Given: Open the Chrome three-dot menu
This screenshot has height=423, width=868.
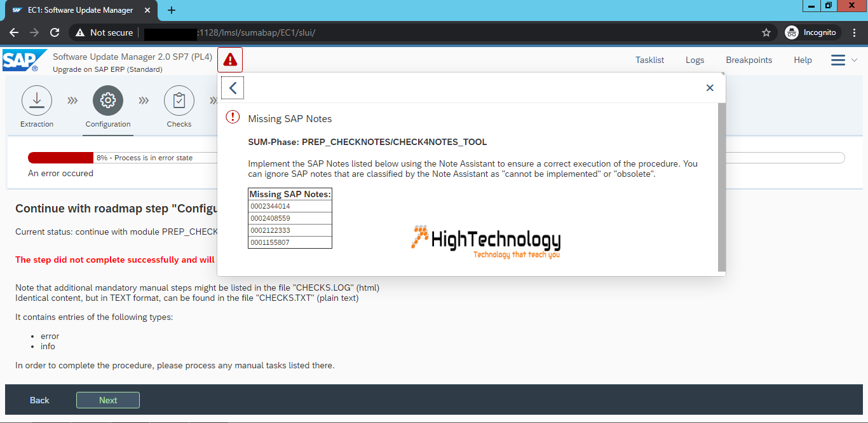Looking at the screenshot, I should point(855,32).
